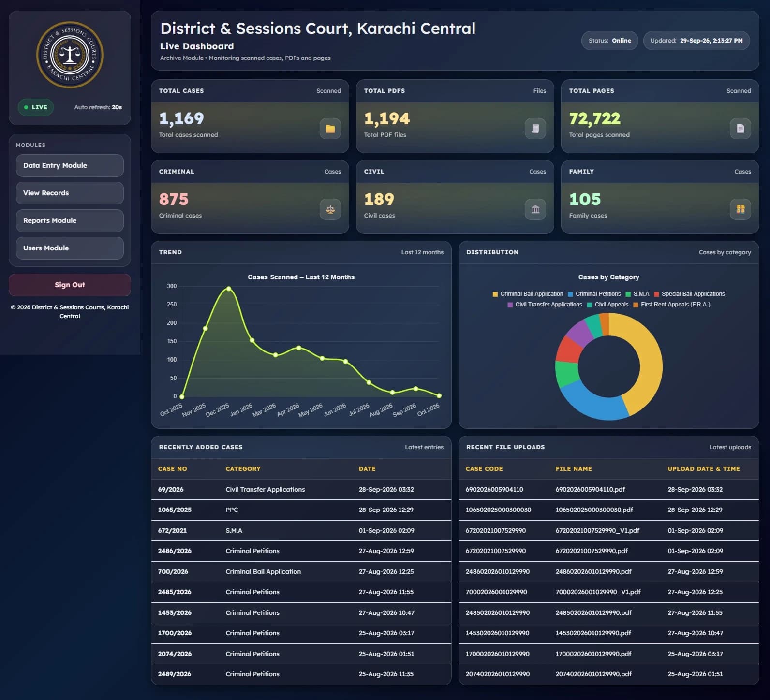This screenshot has height=700, width=770.
Task: Open file 6902026005904110.pdf
Action: (590, 489)
